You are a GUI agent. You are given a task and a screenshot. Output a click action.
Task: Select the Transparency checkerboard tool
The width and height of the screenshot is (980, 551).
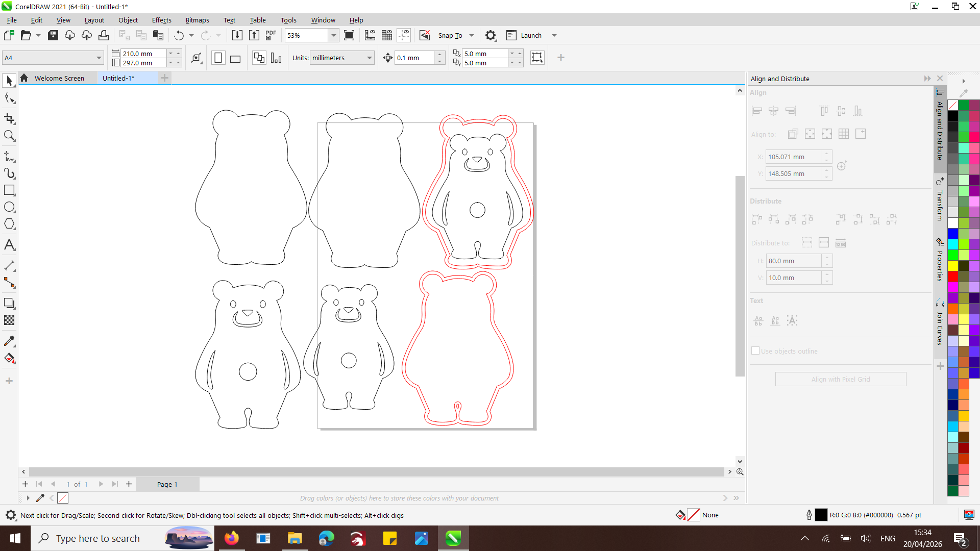[x=9, y=320]
